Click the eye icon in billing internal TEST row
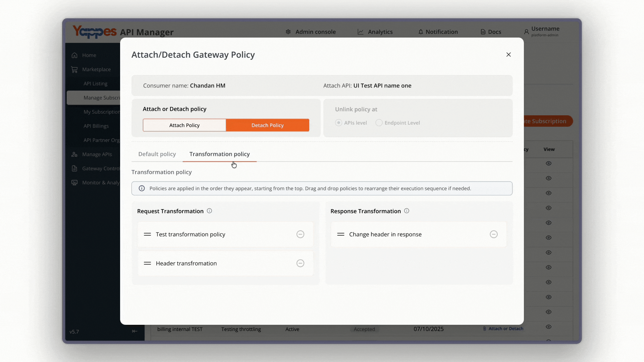This screenshot has height=362, width=644. click(x=549, y=327)
